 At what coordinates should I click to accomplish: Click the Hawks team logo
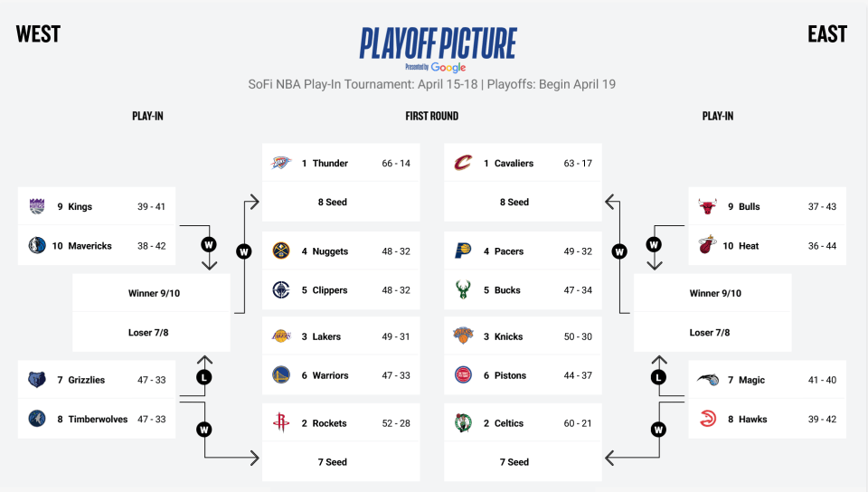coord(707,419)
